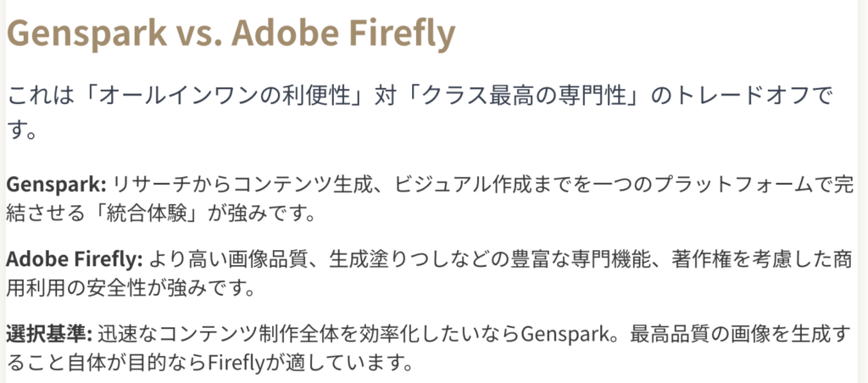Click the heading Genspark vs. Adobe Firefly
Screen dimensions: 868x383
pyautogui.click(x=231, y=33)
